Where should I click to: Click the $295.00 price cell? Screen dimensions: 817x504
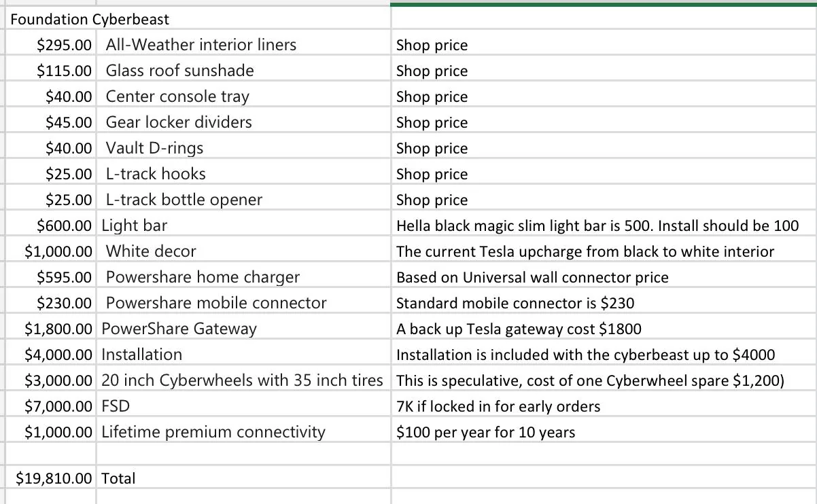(51, 45)
